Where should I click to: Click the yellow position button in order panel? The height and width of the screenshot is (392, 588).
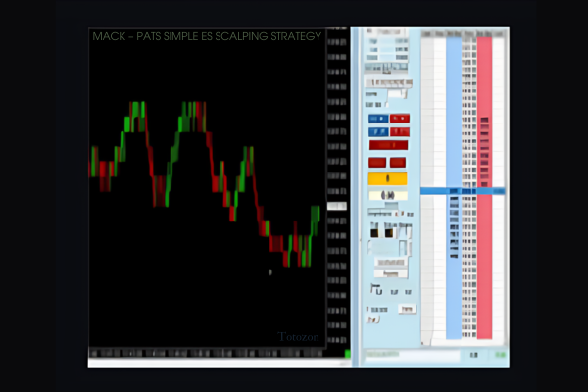[x=387, y=179]
